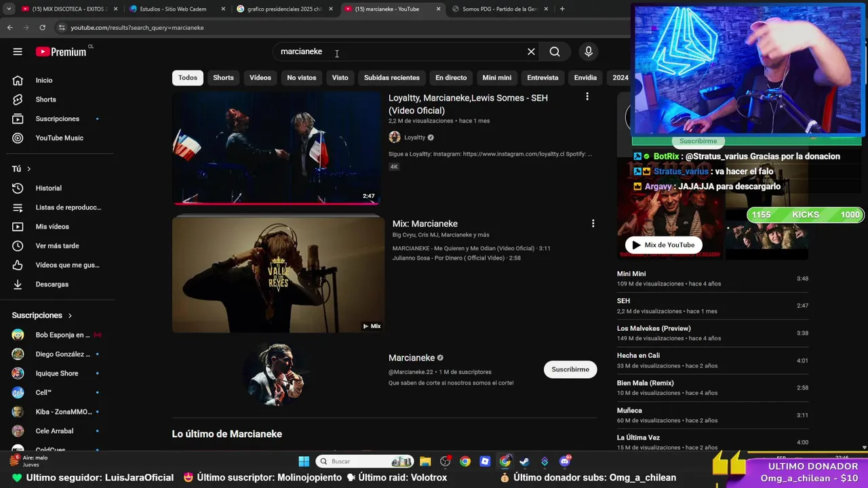This screenshot has width=868, height=488.
Task: Open the Marcianeke channel name
Action: pyautogui.click(x=412, y=358)
